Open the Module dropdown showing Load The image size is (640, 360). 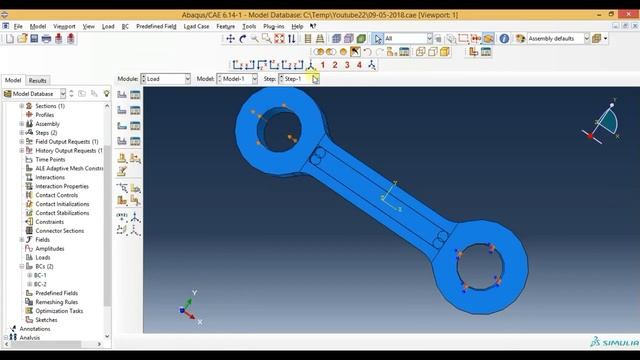[x=166, y=79]
